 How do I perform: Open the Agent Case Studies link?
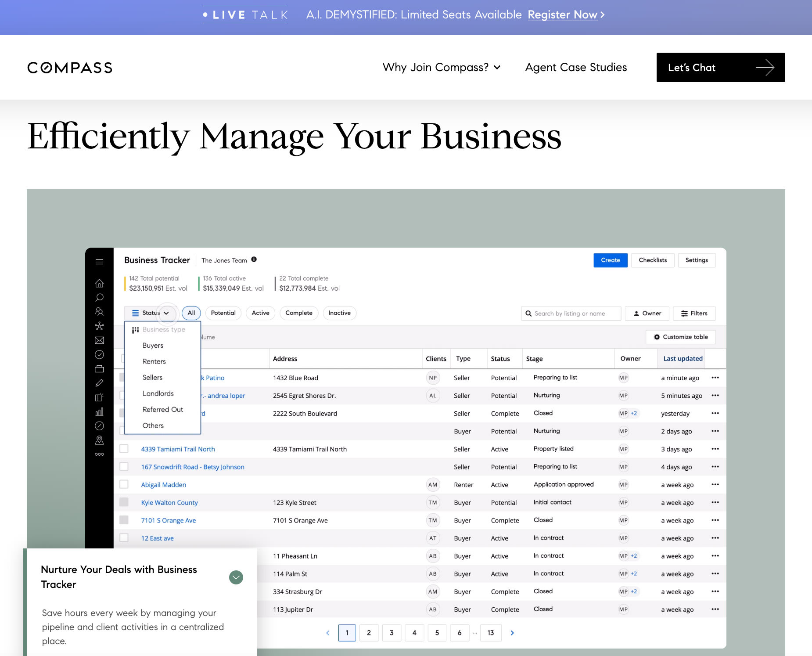pyautogui.click(x=576, y=67)
